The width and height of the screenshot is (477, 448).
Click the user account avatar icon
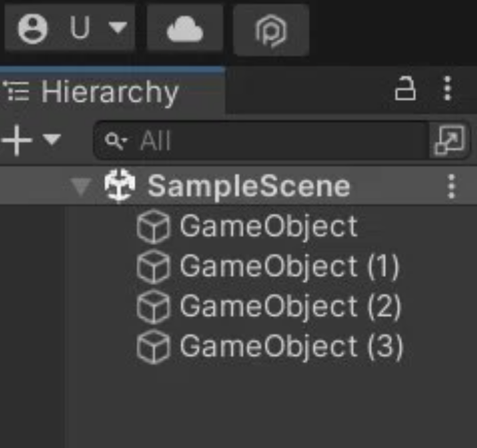pyautogui.click(x=33, y=29)
